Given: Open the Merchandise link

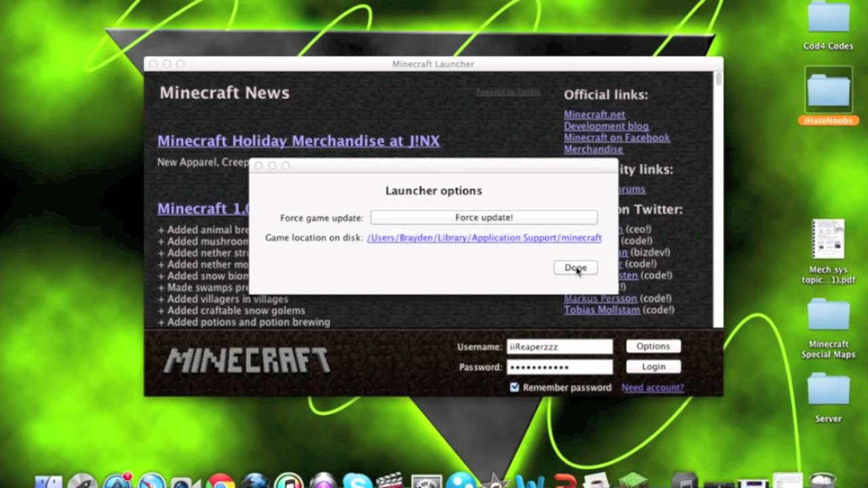Looking at the screenshot, I should [x=593, y=149].
